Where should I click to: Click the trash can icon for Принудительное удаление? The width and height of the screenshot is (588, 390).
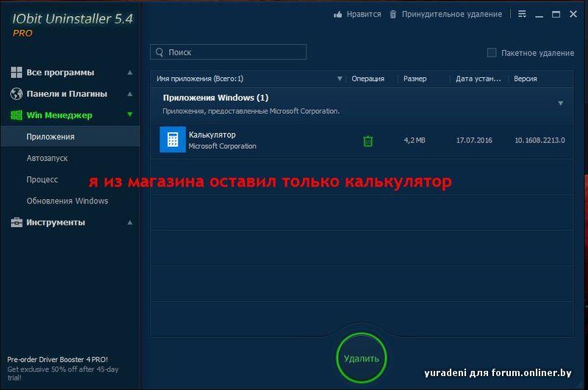point(392,14)
